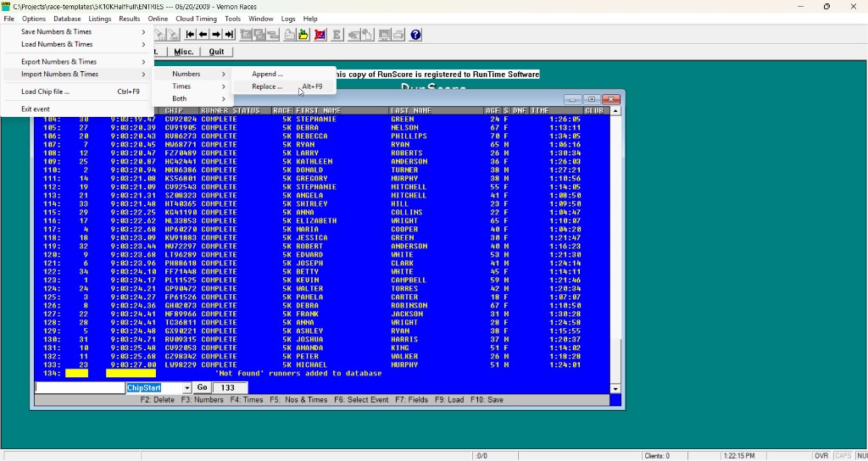
Task: Click the yellow number cell on row 134
Action: click(x=76, y=374)
